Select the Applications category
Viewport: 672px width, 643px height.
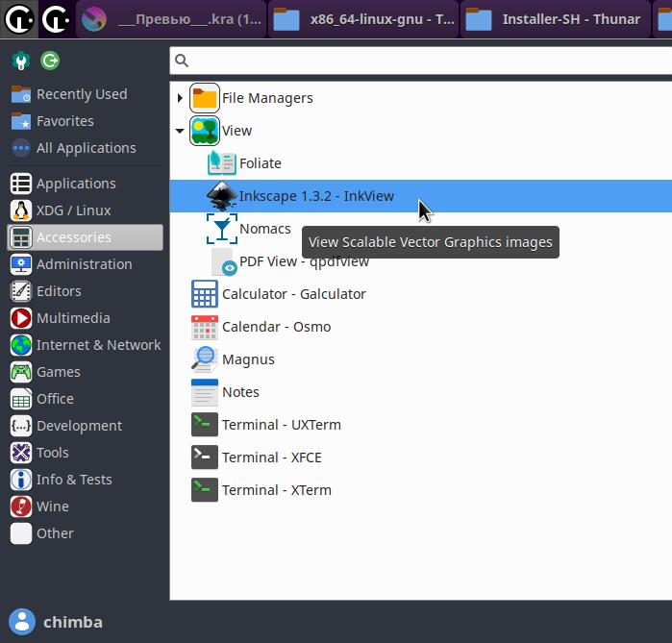[x=86, y=184]
